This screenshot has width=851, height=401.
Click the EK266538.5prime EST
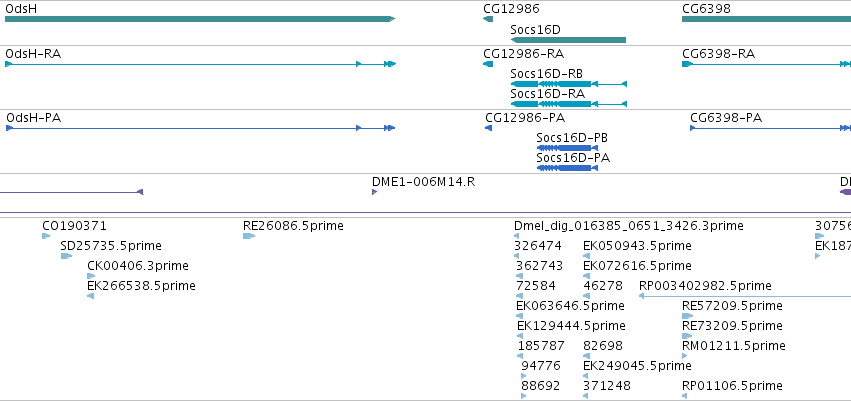click(91, 296)
